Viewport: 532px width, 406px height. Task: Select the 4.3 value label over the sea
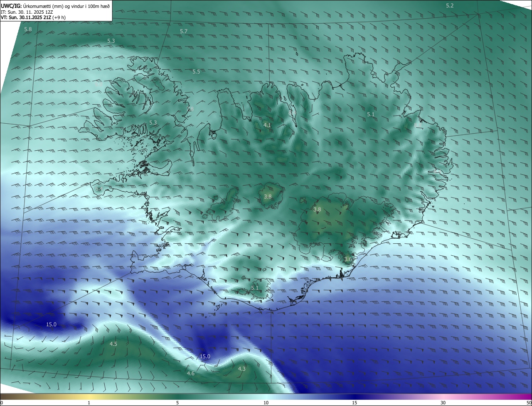[x=241, y=369]
